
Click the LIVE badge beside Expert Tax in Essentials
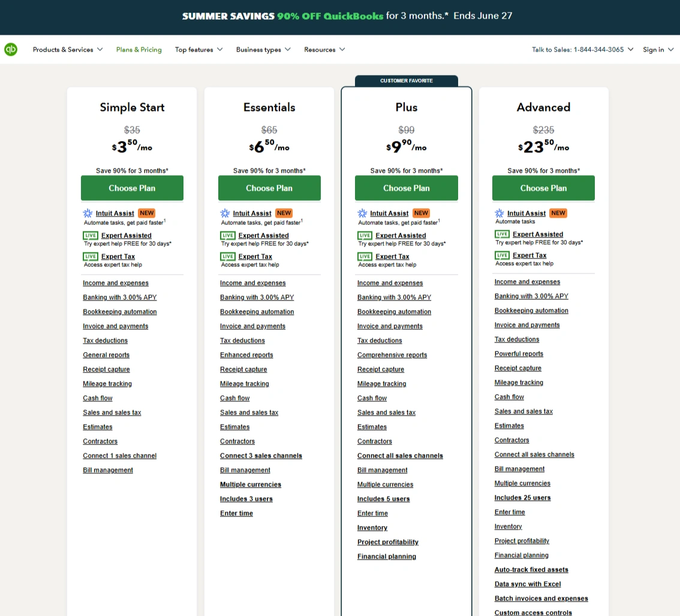[x=228, y=256]
